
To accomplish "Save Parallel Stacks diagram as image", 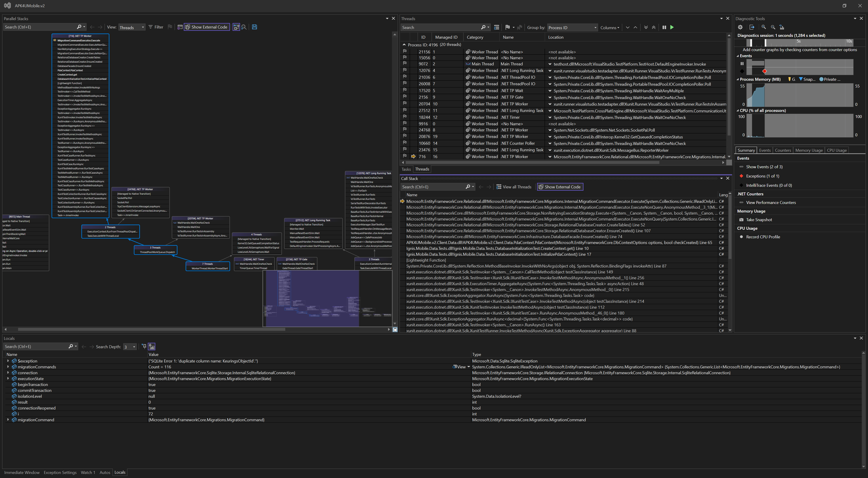I will 254,27.
